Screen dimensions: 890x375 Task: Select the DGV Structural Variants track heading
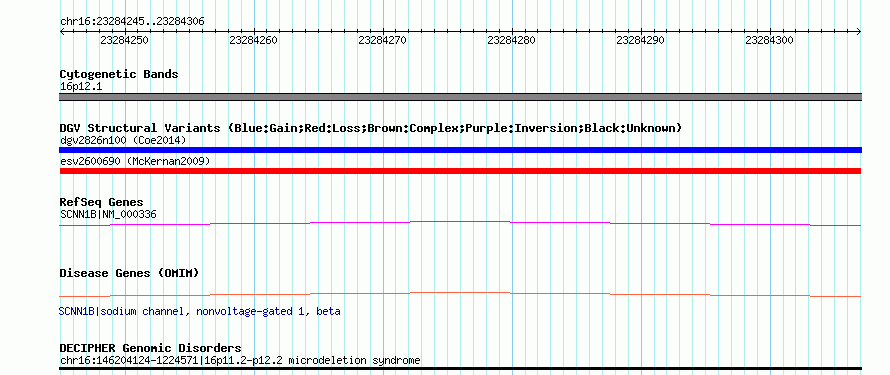370,128
